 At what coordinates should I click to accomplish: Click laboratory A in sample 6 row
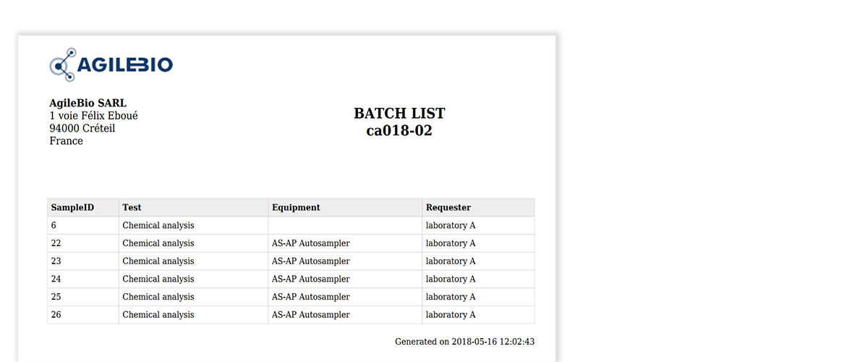pos(451,225)
